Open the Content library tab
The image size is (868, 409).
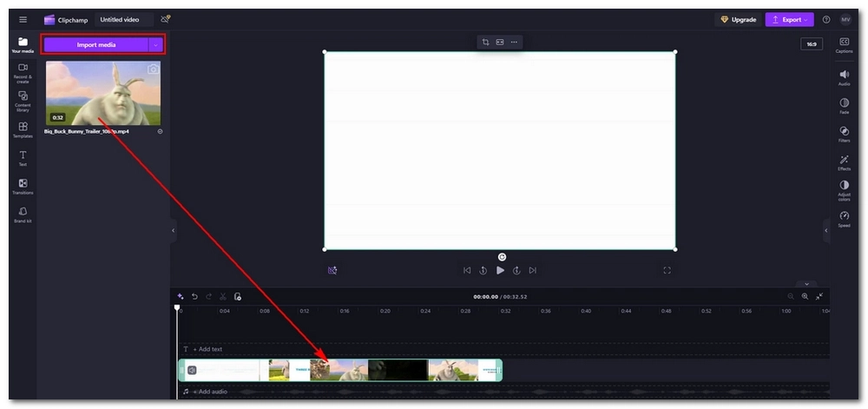(x=23, y=102)
